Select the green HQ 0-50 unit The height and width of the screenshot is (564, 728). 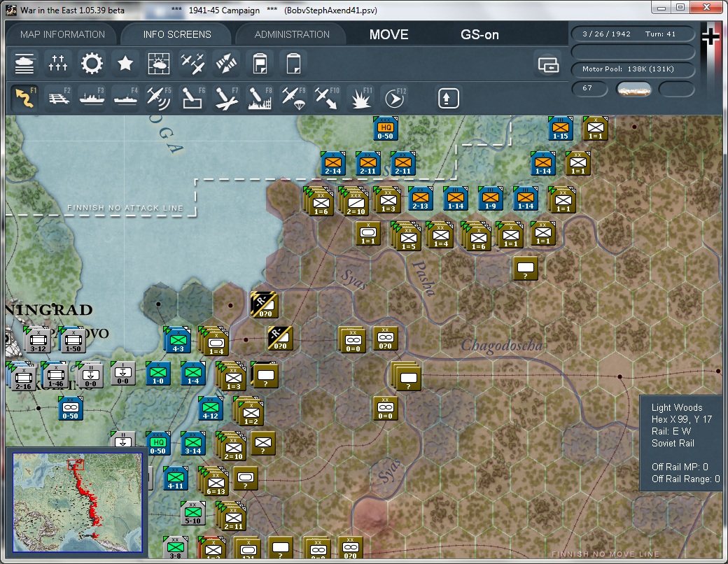pyautogui.click(x=158, y=444)
